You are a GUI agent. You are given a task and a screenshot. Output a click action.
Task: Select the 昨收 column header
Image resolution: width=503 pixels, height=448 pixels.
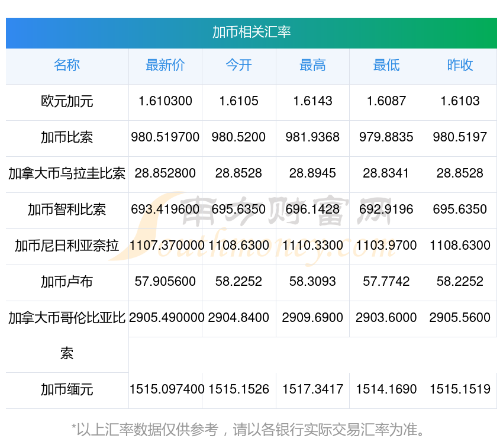pyautogui.click(x=460, y=65)
